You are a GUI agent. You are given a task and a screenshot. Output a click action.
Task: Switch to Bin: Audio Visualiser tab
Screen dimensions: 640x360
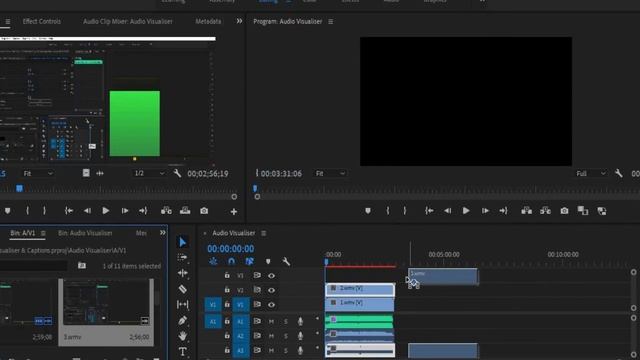click(85, 233)
